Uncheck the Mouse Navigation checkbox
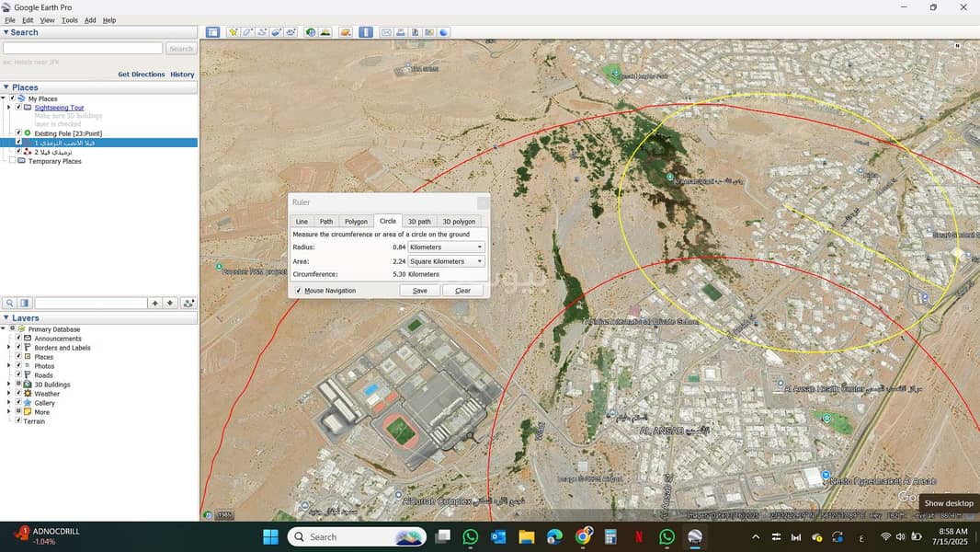 299,291
